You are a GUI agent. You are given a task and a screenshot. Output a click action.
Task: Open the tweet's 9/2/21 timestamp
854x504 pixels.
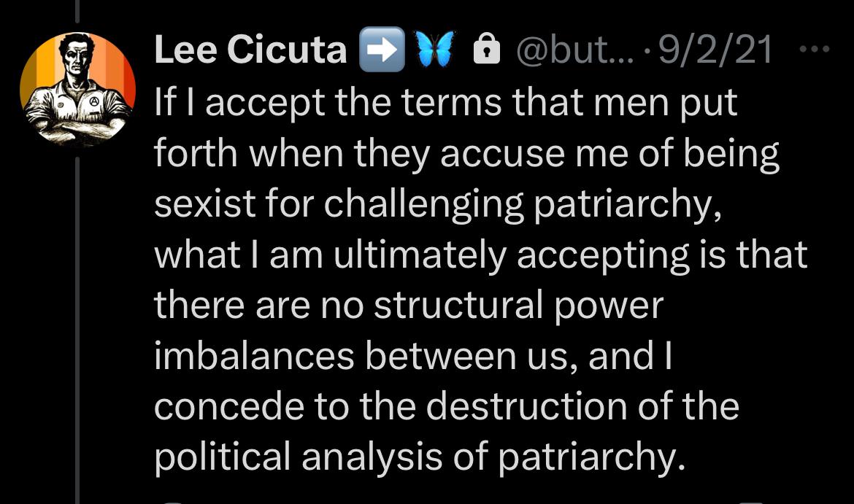[x=715, y=50]
